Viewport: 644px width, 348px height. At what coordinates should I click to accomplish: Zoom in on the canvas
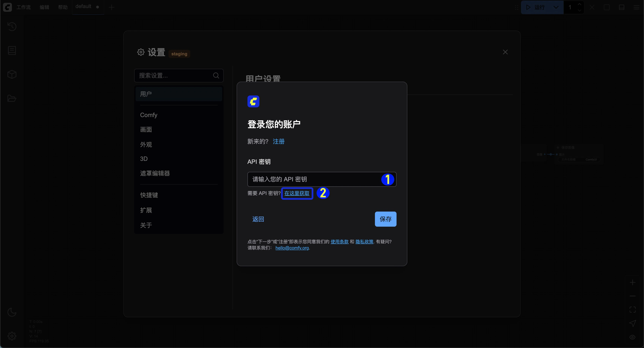(x=633, y=282)
